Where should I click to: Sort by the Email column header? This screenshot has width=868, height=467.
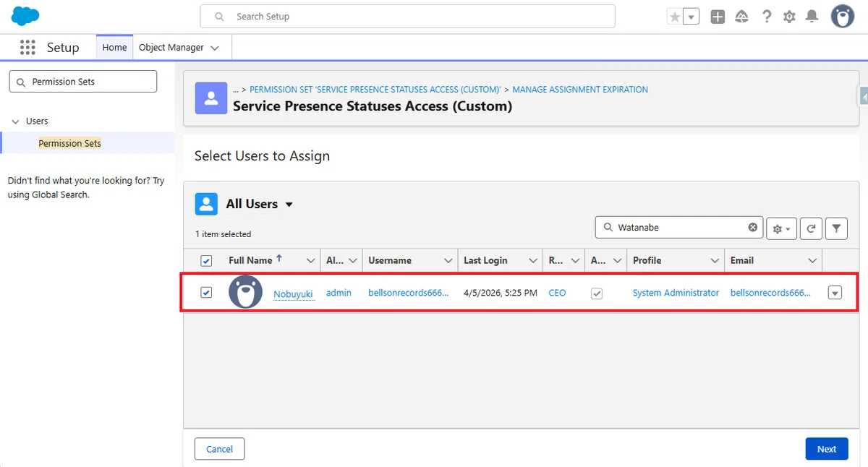coord(742,260)
